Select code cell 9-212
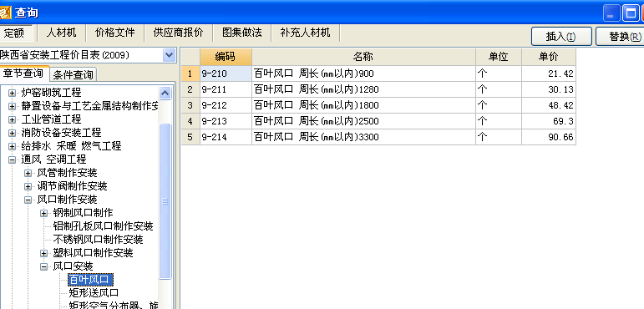Image resolution: width=644 pixels, height=309 pixels. coord(226,105)
